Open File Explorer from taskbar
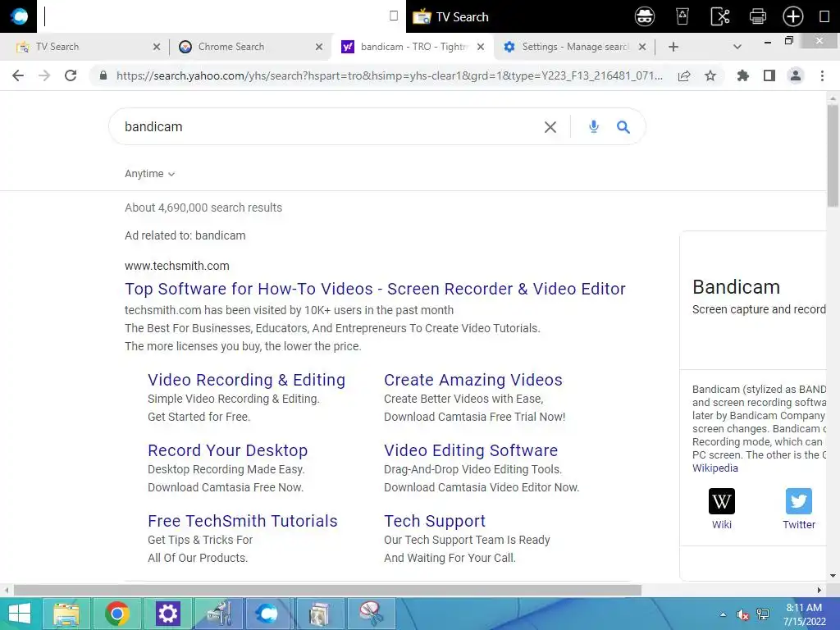 [66, 614]
